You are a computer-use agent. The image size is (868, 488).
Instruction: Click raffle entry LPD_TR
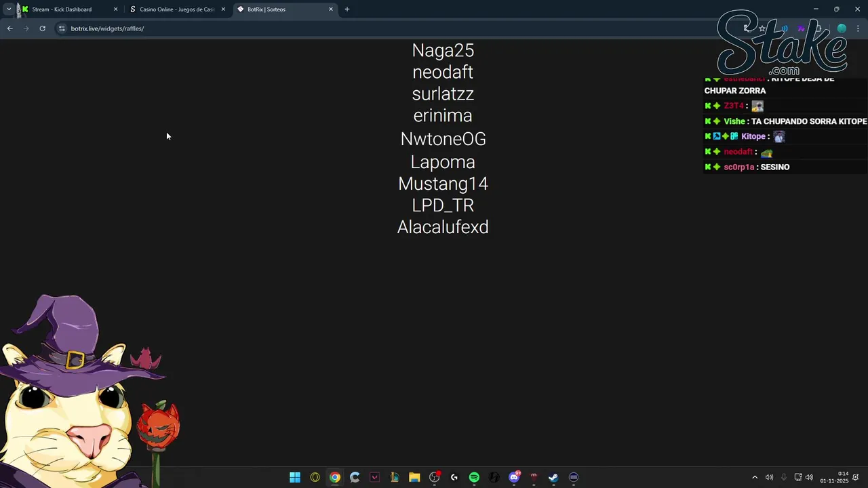pyautogui.click(x=443, y=205)
